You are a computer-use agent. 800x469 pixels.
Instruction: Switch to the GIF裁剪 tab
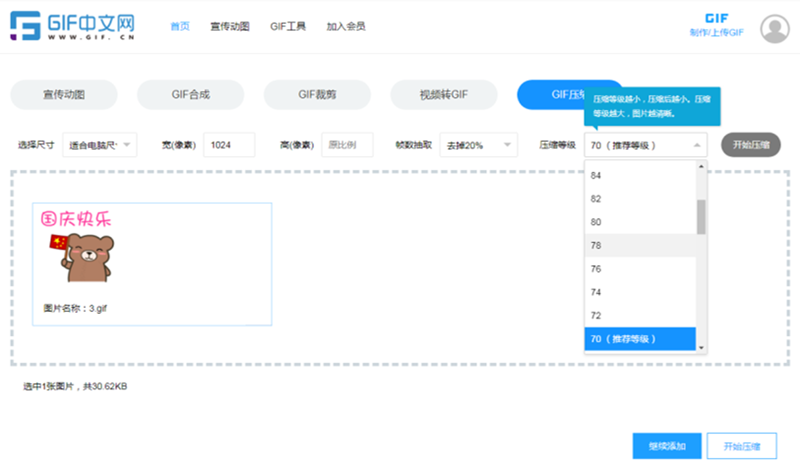[x=317, y=94]
